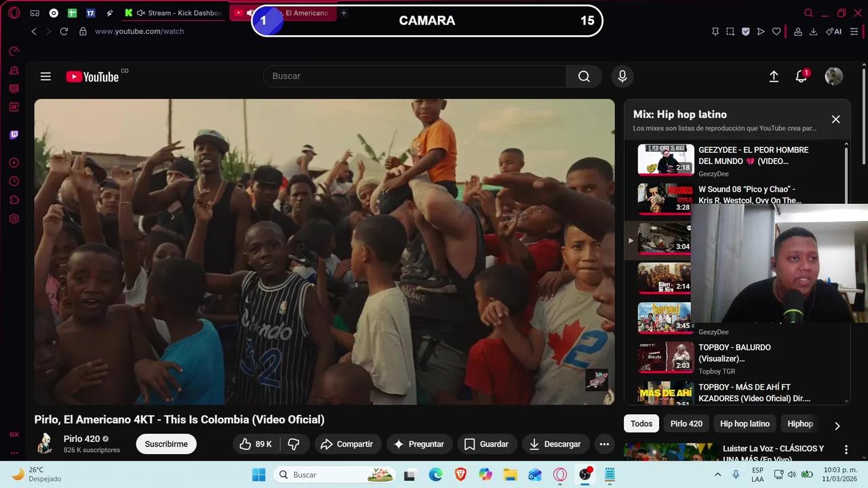Open Extensions cube icon in sidebar
The image size is (868, 488).
[x=14, y=200]
